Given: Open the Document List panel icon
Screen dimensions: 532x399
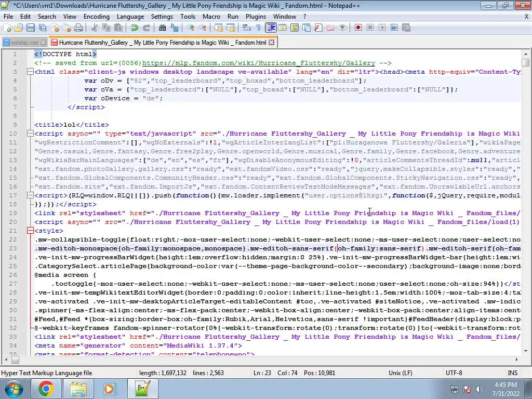Looking at the screenshot, I should (307, 28).
